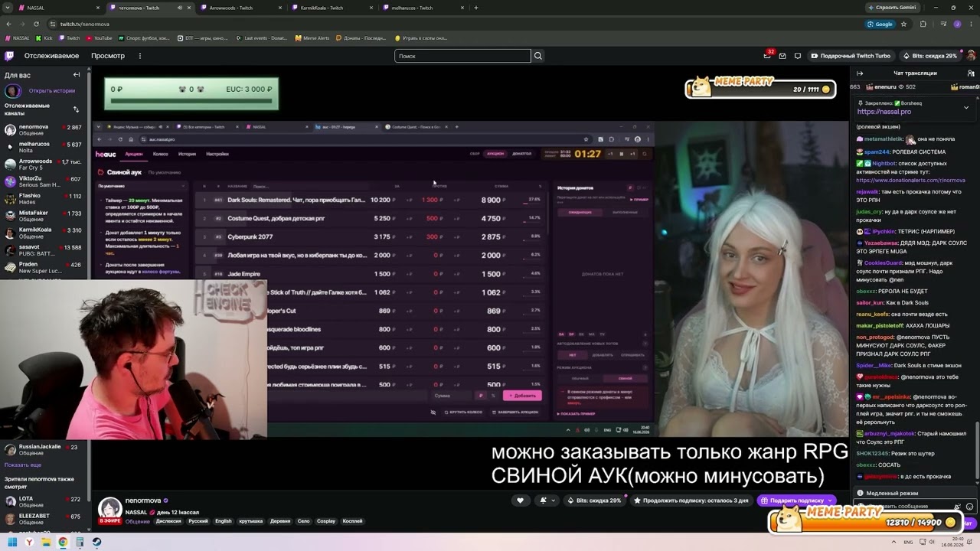980x551 pixels.
Task: Open 'Отслеживаемое' navigation item
Action: pyautogui.click(x=51, y=56)
